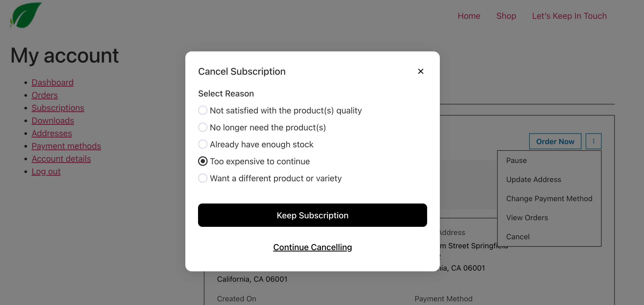
Task: Choose No longer need the product(s)
Action: point(203,127)
